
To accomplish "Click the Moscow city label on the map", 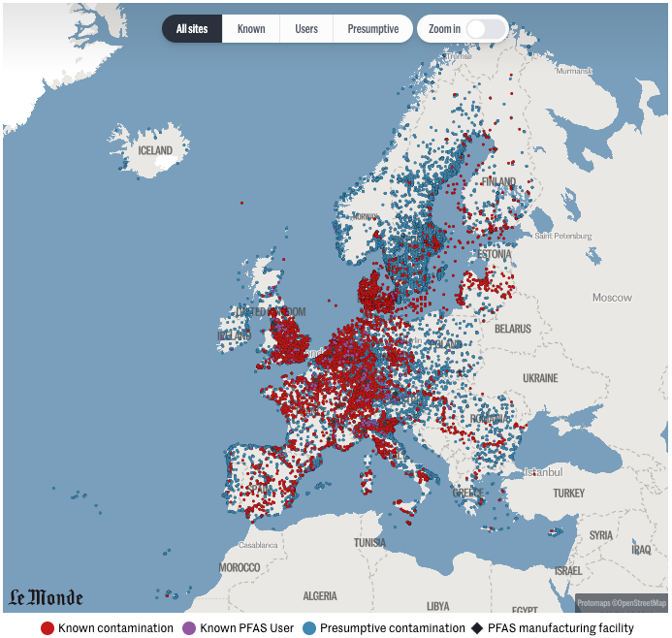I will coord(612,298).
